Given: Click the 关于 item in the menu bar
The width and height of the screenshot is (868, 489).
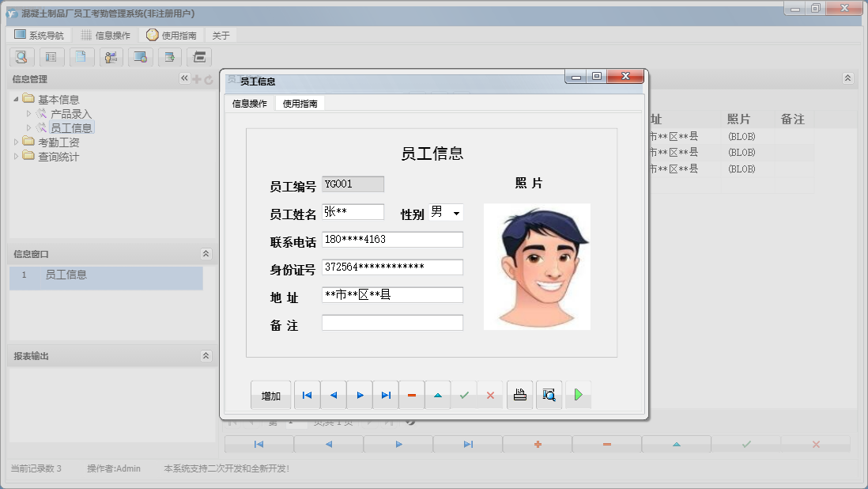Looking at the screenshot, I should [x=220, y=34].
